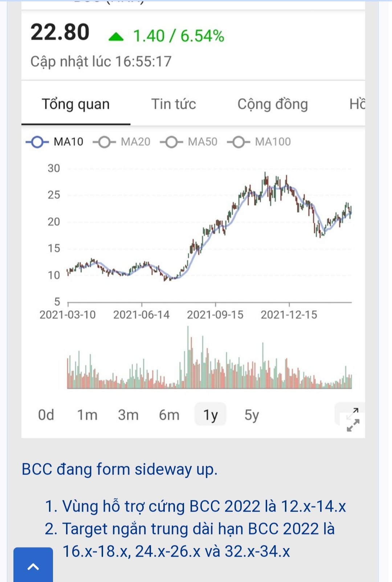
Task: Enable the MA20 moving average overlay
Action: click(x=122, y=142)
